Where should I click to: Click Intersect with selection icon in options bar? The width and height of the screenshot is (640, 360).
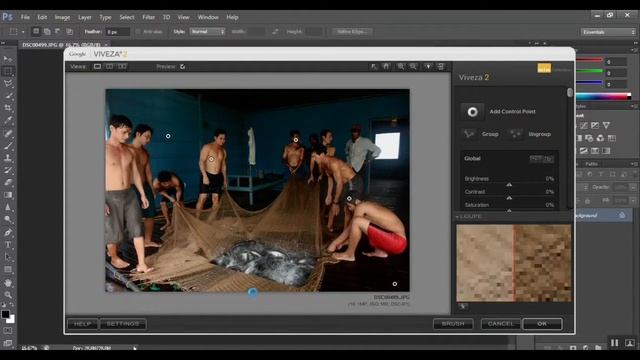[69, 31]
